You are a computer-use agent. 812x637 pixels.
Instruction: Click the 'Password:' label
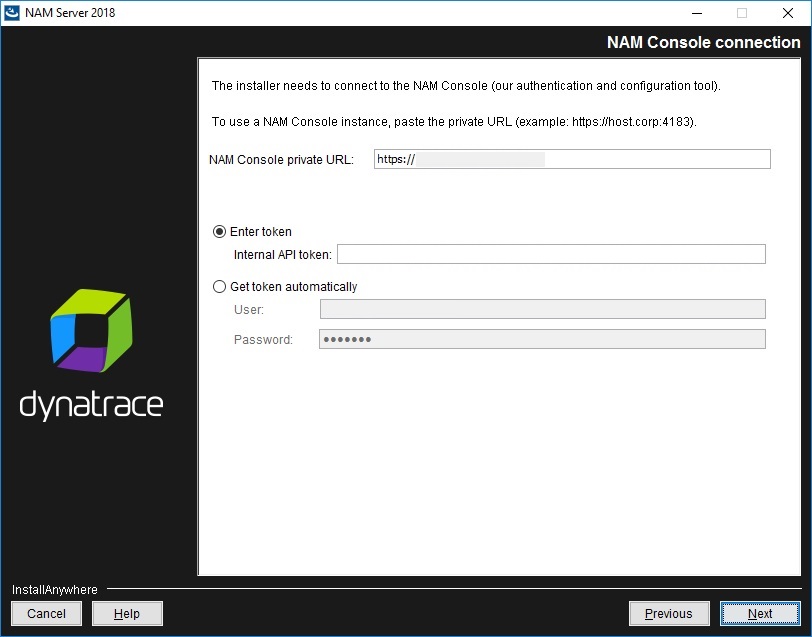tap(263, 340)
